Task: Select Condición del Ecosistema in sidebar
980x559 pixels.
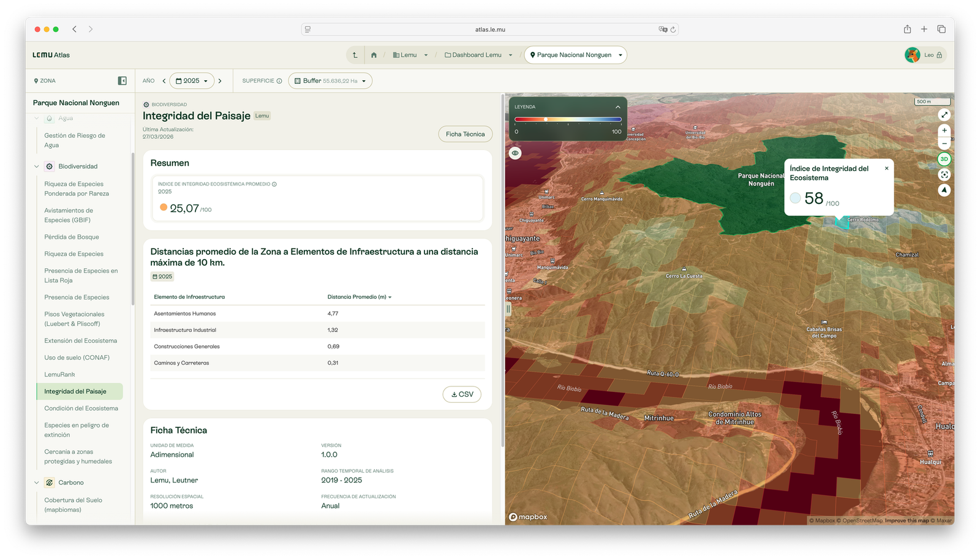Action: [x=81, y=408]
